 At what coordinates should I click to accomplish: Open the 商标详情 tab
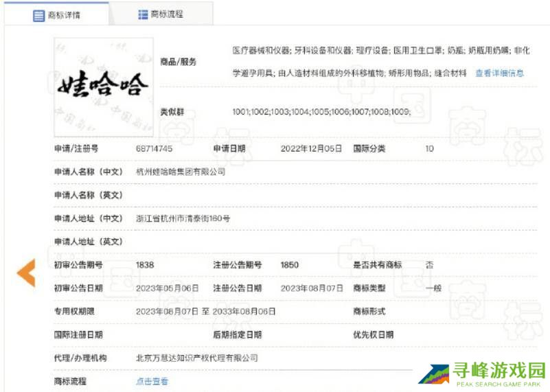(x=56, y=14)
